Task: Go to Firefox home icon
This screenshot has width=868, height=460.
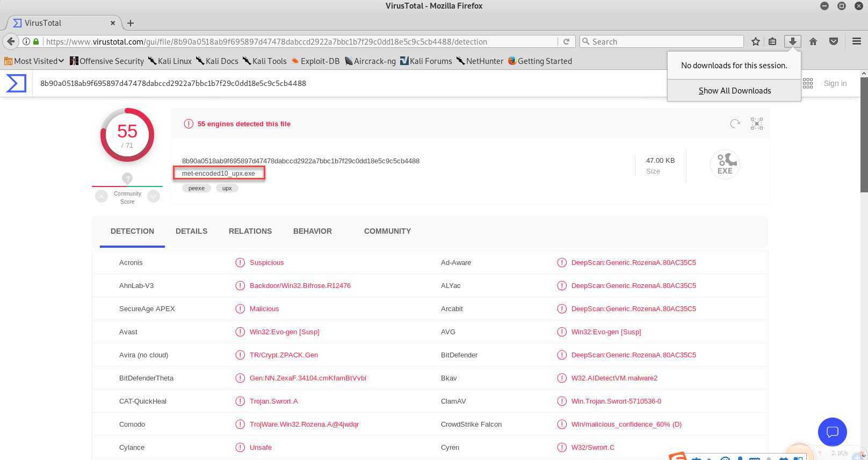Action: pyautogui.click(x=813, y=41)
